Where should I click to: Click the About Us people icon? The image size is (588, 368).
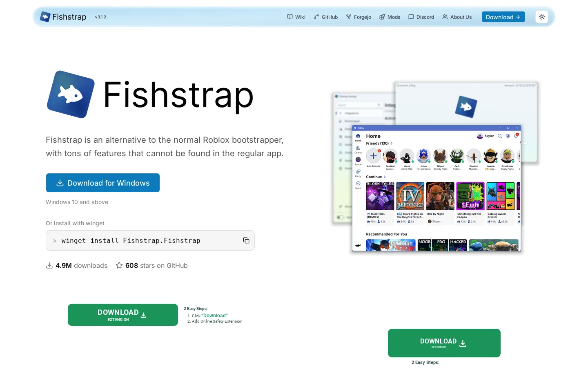click(445, 17)
